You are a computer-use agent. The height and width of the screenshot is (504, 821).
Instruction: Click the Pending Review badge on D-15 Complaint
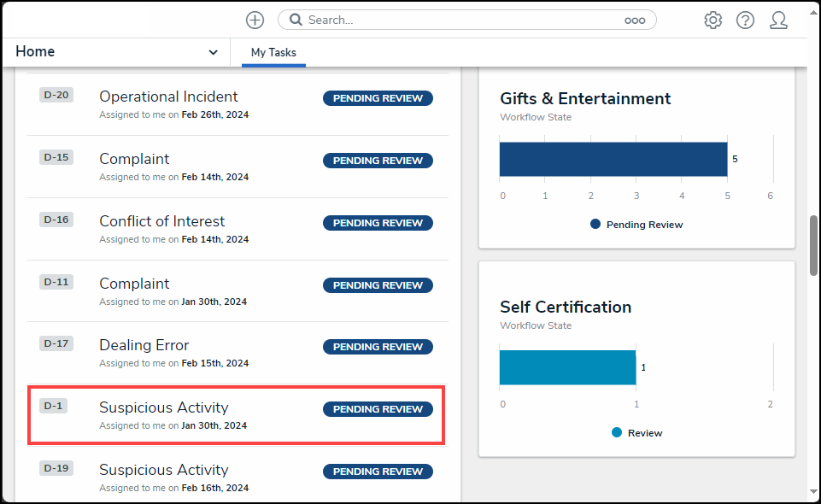pos(378,160)
